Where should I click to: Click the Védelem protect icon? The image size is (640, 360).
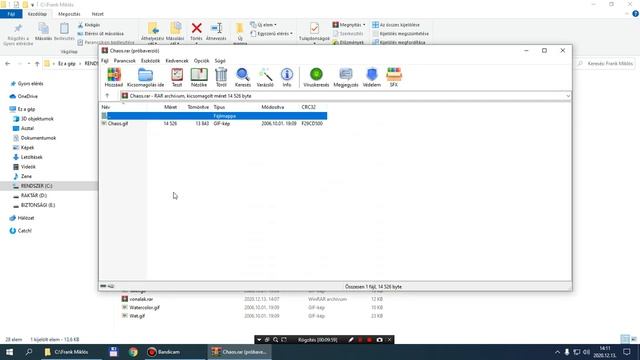click(371, 77)
